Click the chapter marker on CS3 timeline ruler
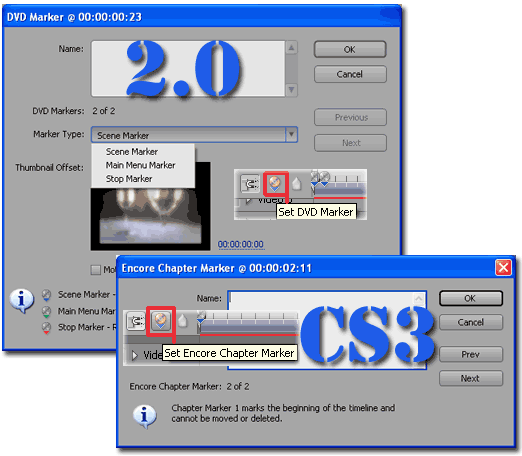Image resolution: width=522 pixels, height=456 pixels. click(x=201, y=317)
